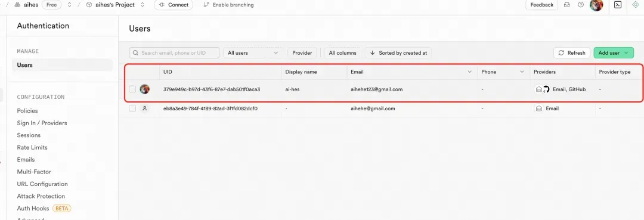Open the profile avatar in top bar
Screen dimensions: 644x220
[x=596, y=5]
